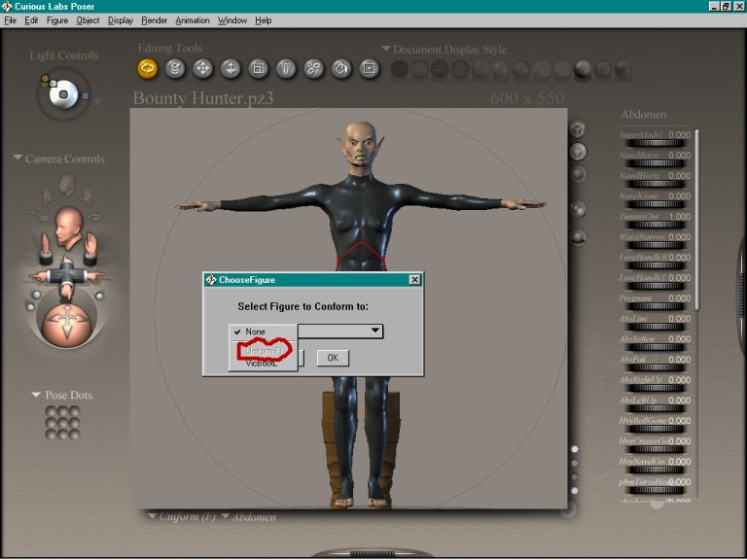Select the Color paint bucket tool
Viewport: 747px width, 560px height.
[x=341, y=69]
